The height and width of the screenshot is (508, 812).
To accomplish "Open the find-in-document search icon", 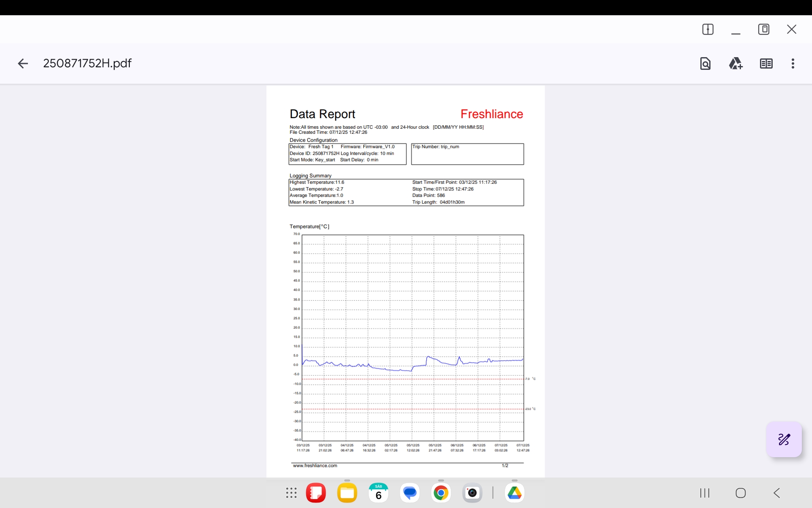I will [x=705, y=63].
